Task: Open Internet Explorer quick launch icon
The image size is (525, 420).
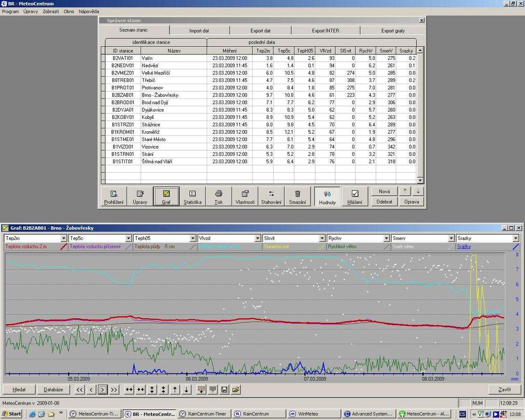Action: tap(32, 414)
